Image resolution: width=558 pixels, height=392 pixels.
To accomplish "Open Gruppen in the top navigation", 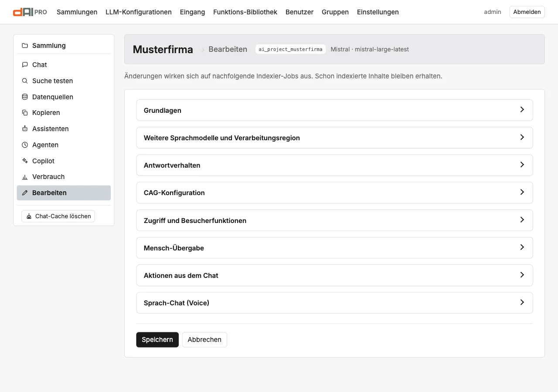I will [x=335, y=12].
